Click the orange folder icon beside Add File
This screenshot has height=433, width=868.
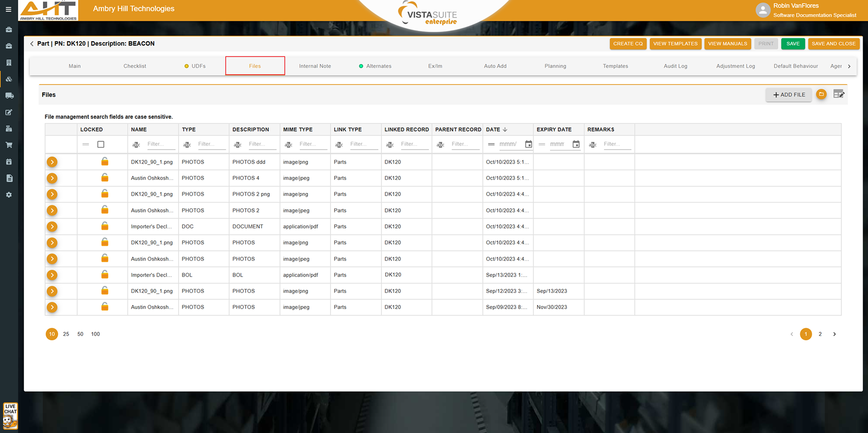pyautogui.click(x=821, y=94)
